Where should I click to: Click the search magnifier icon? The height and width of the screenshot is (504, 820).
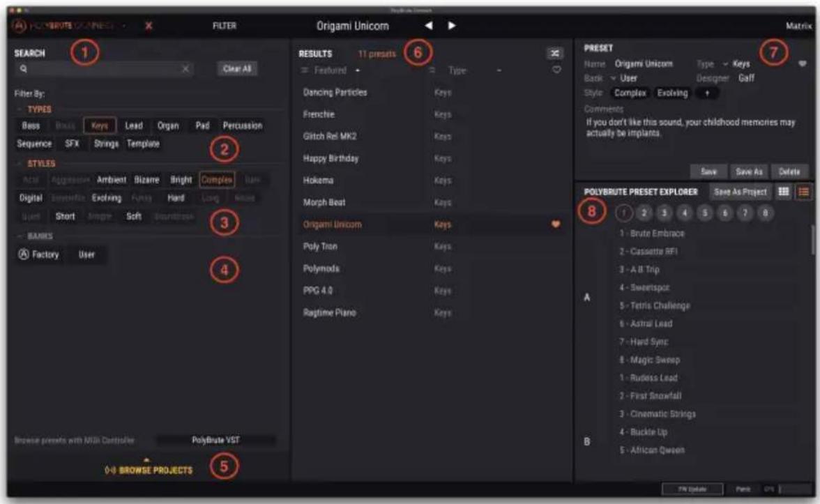pyautogui.click(x=24, y=68)
